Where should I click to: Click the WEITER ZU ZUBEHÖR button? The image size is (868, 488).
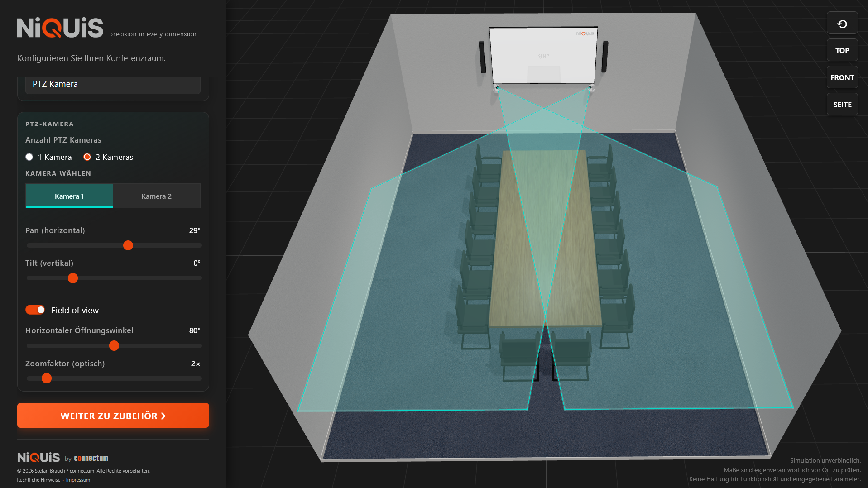[113, 416]
